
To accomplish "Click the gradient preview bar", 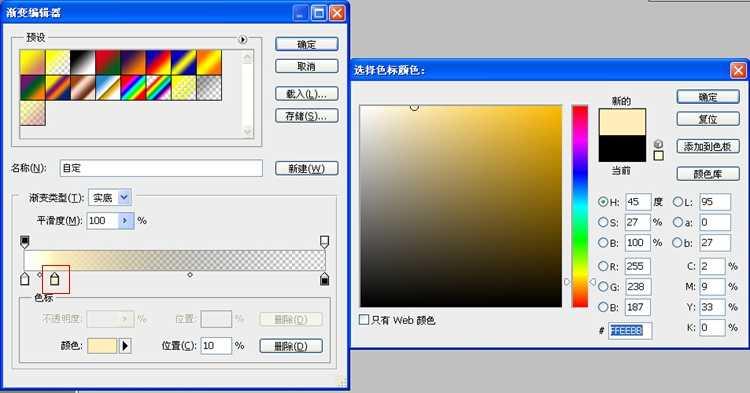I will point(175,261).
